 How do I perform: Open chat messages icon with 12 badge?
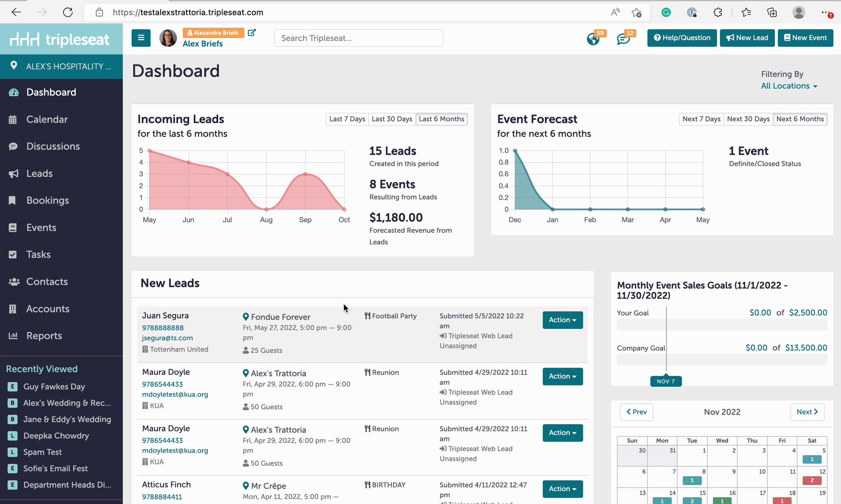coord(624,39)
